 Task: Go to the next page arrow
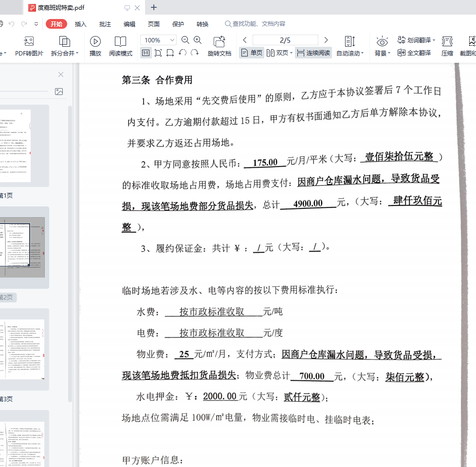[326, 40]
